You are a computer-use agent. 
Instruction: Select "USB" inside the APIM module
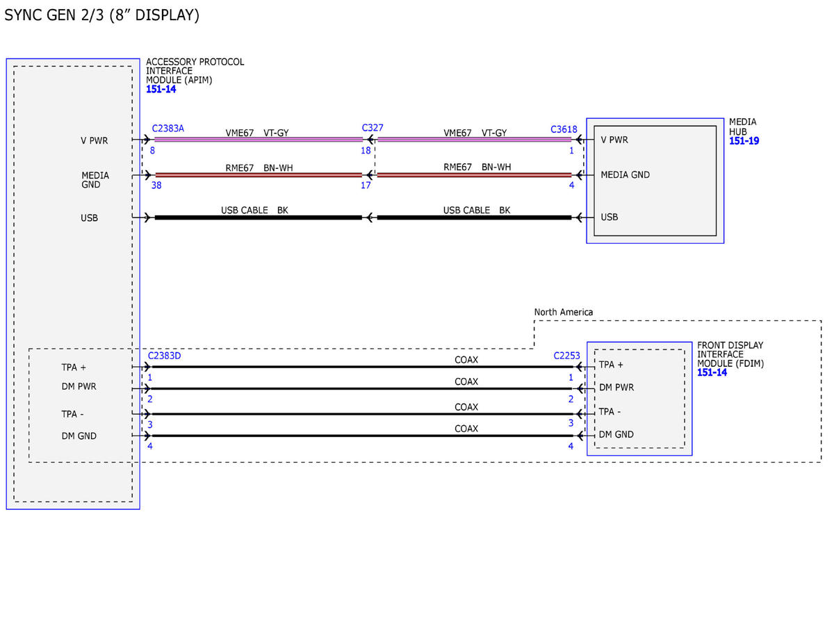pos(89,217)
